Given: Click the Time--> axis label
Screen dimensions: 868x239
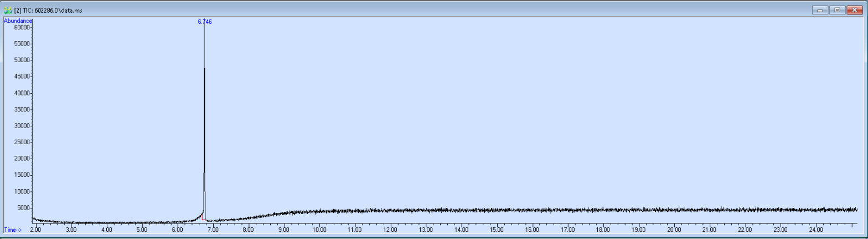Looking at the screenshot, I should (x=13, y=229).
